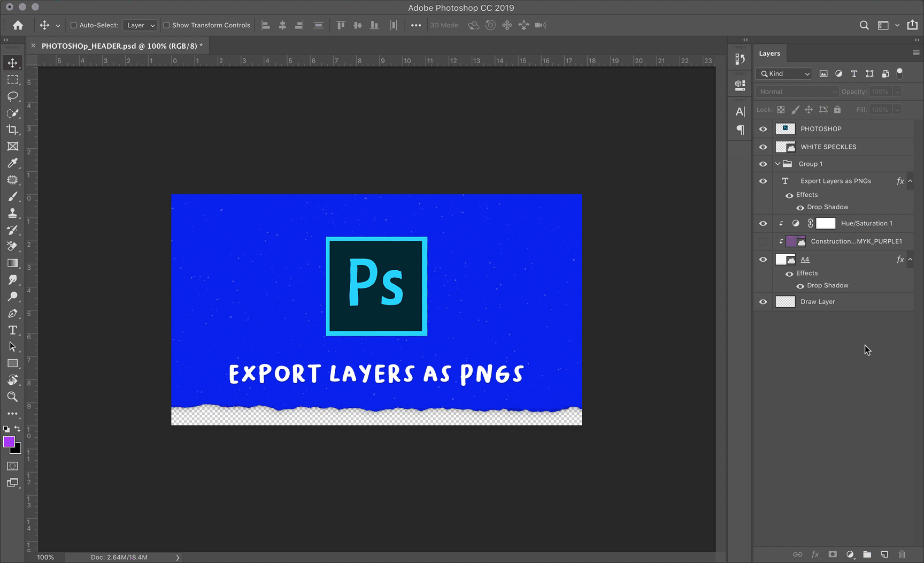The image size is (924, 563).
Task: Open the Paragraph panel icon
Action: (x=740, y=130)
